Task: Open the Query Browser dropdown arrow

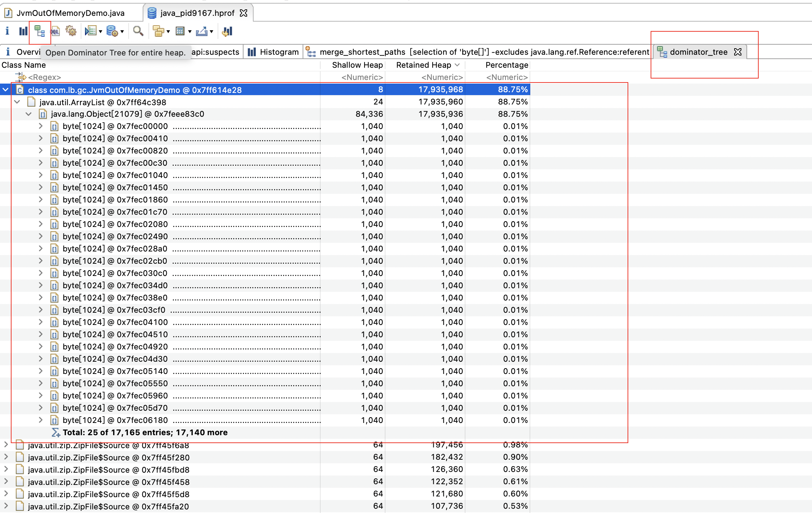Action: click(x=122, y=32)
